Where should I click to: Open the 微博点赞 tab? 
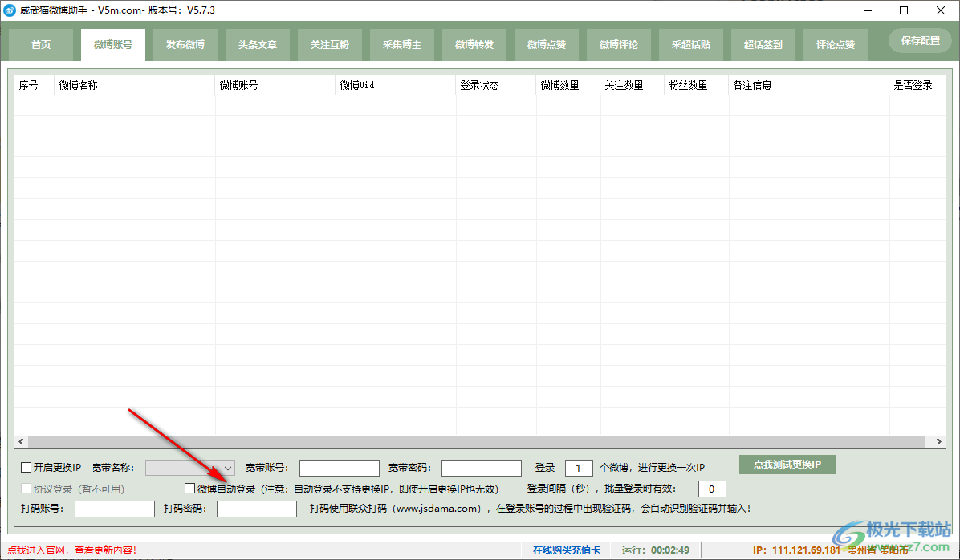[547, 45]
